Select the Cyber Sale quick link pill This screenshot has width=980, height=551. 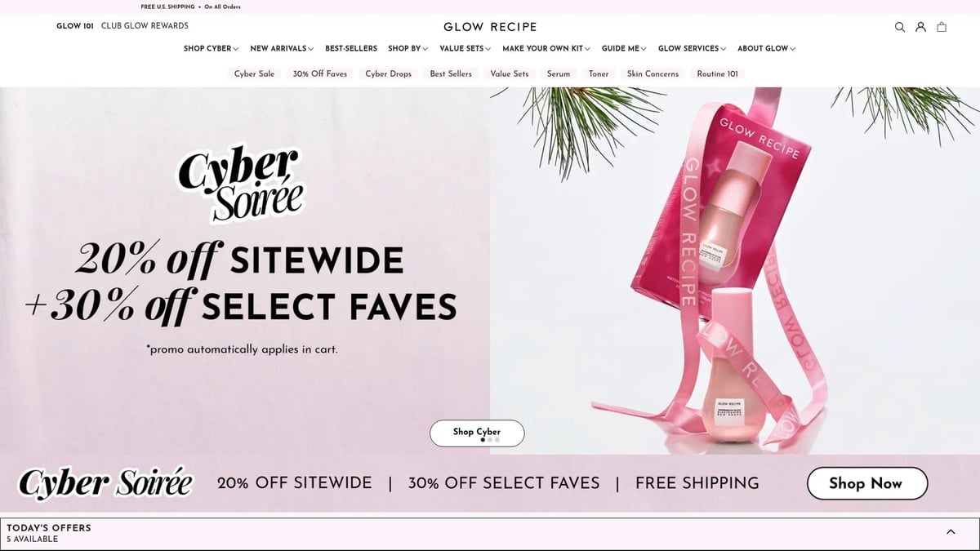(x=255, y=73)
